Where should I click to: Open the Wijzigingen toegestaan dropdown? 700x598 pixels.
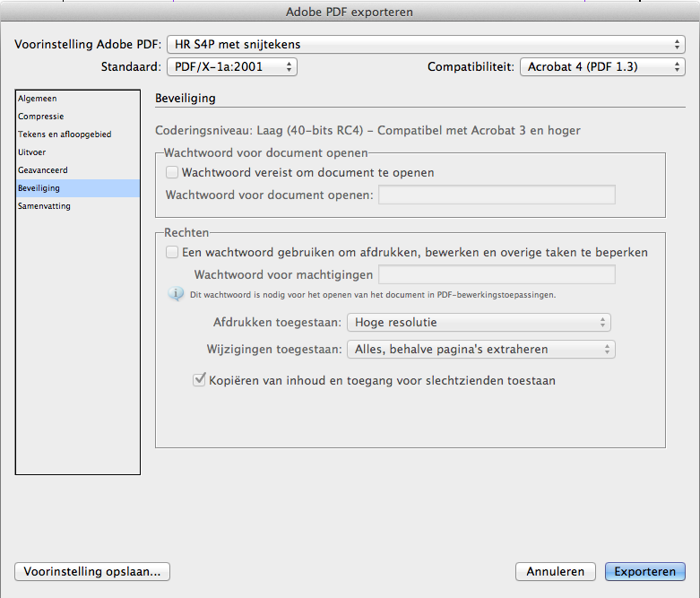pyautogui.click(x=480, y=350)
